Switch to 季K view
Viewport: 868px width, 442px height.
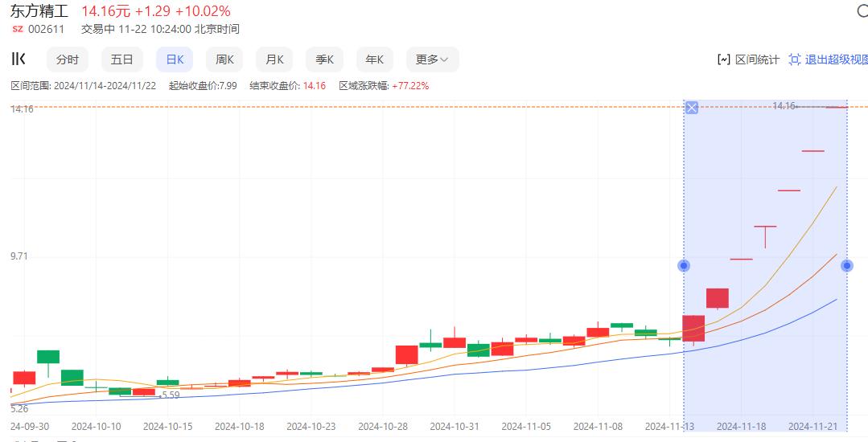coord(324,59)
